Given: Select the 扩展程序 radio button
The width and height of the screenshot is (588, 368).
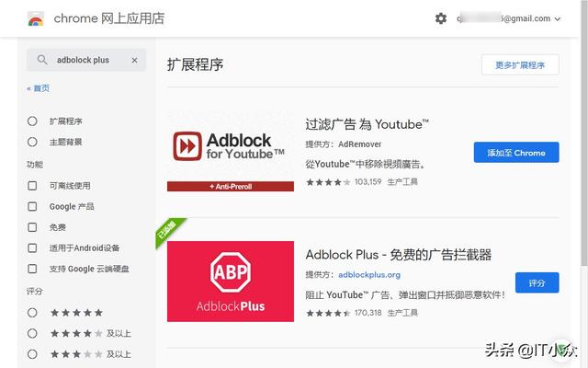Looking at the screenshot, I should tap(32, 121).
